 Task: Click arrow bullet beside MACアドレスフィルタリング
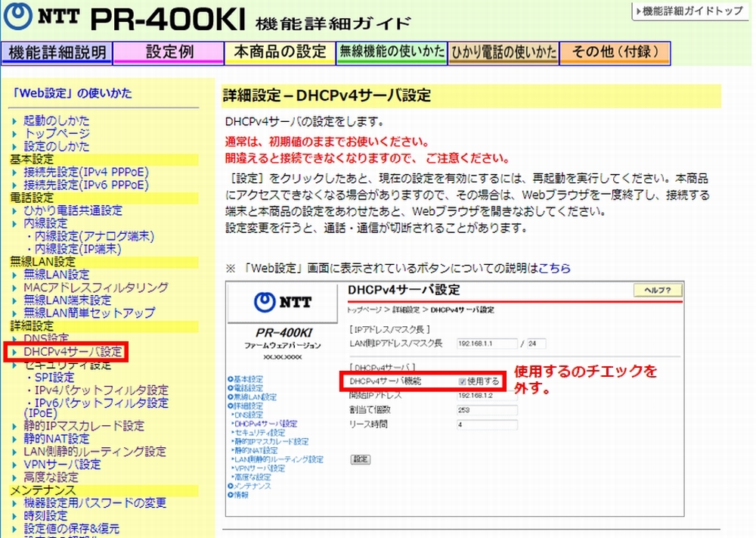(14, 288)
